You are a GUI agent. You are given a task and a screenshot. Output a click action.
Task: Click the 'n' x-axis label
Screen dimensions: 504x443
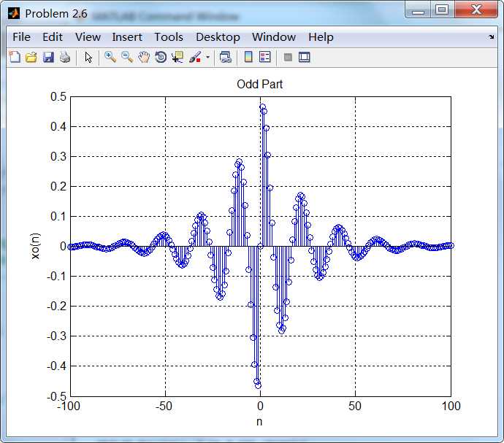pyautogui.click(x=259, y=422)
